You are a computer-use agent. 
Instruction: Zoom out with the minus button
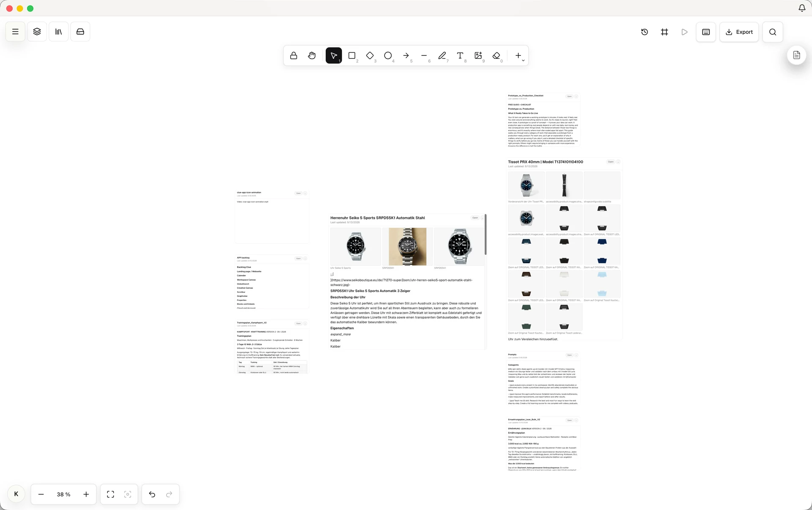pos(41,494)
